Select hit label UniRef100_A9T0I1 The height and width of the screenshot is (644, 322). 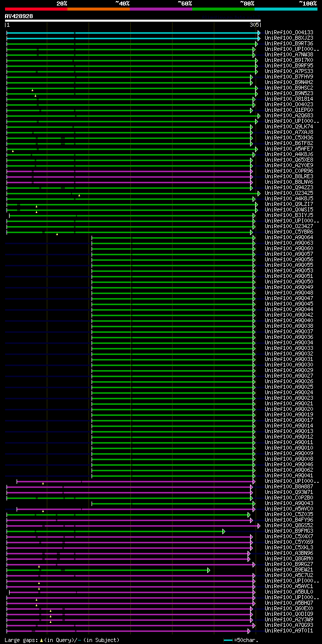pyautogui.click(x=289, y=630)
